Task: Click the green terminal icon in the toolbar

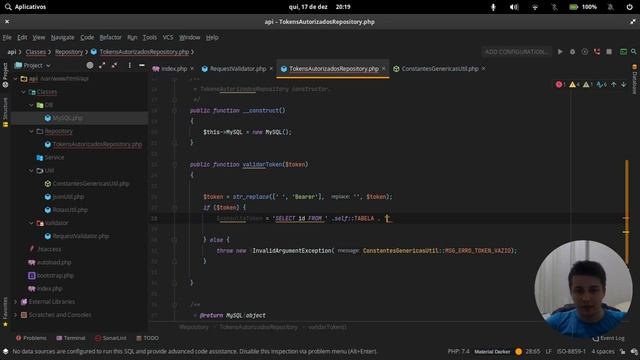Action: click(x=623, y=52)
